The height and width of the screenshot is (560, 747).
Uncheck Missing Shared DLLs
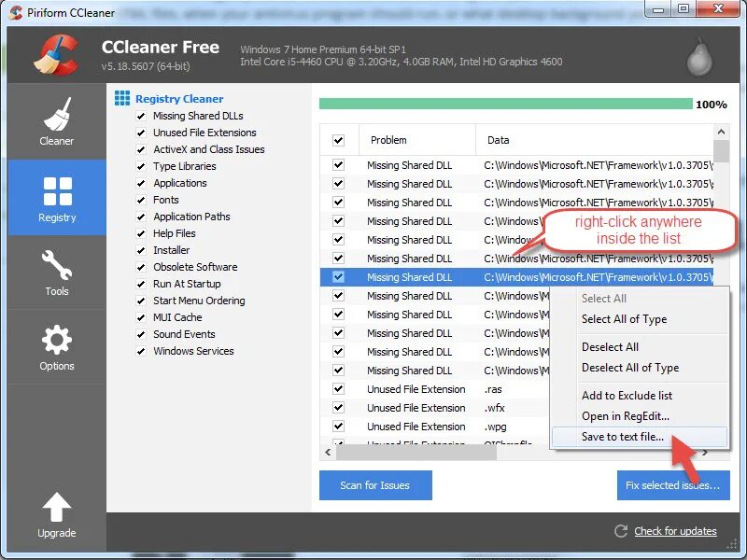[140, 116]
